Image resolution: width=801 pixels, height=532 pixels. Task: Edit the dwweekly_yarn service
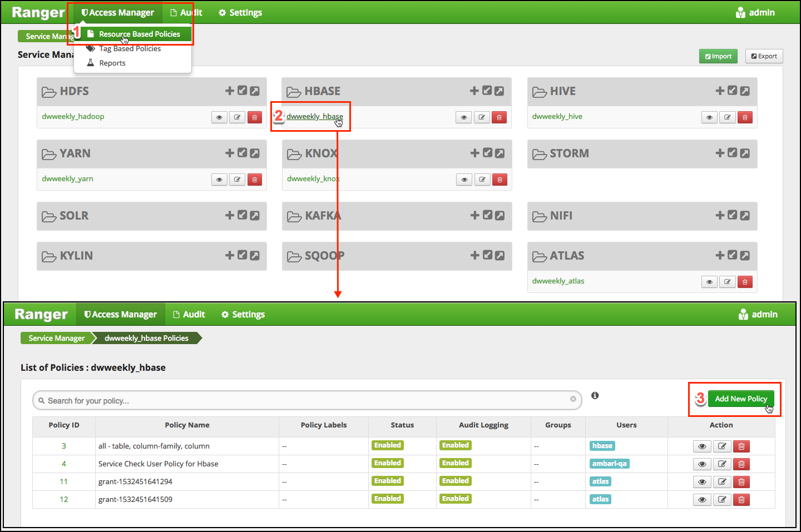pos(238,180)
